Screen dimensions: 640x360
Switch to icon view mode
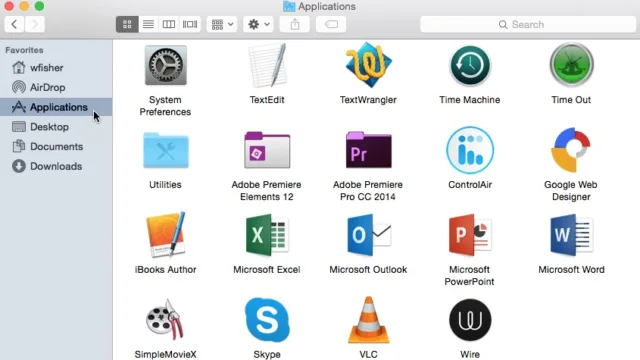(x=127, y=24)
